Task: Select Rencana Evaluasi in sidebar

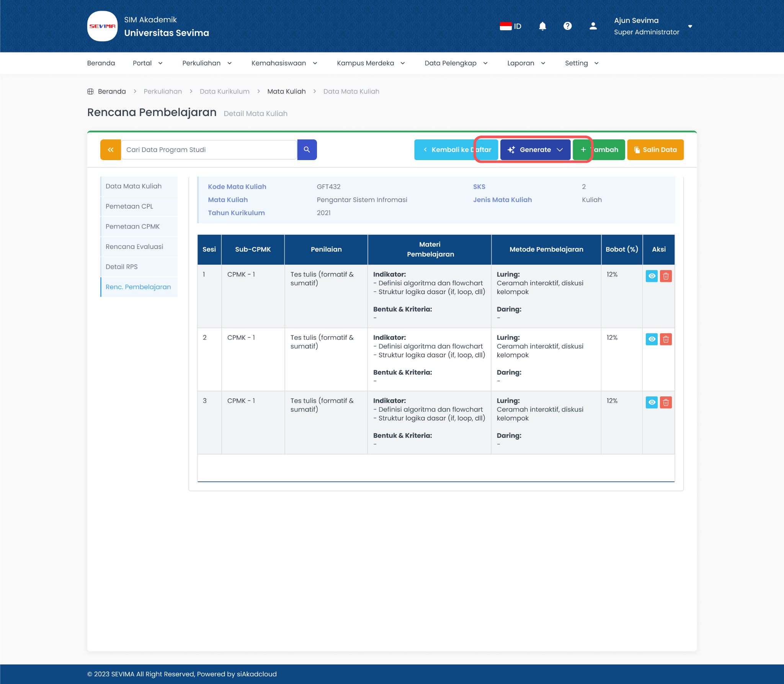Action: 134,247
